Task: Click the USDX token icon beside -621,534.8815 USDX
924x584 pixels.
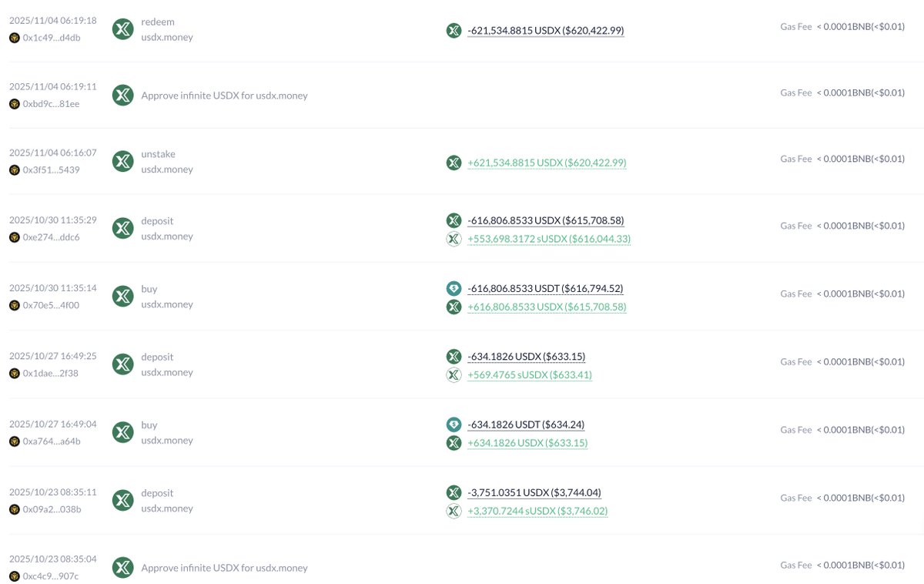Action: coord(454,31)
